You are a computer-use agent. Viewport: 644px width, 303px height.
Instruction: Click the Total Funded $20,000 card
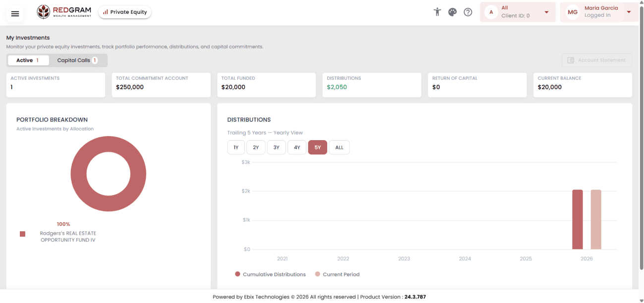point(266,85)
